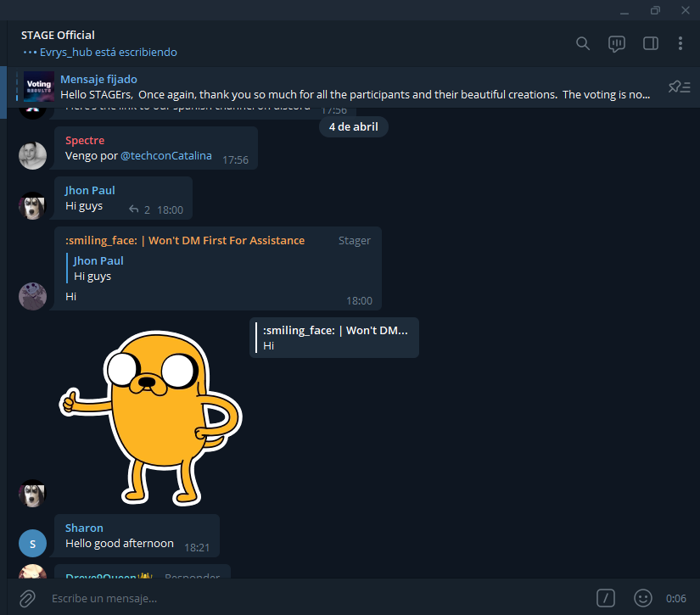Click the paperclip attach file icon
Screen dimensions: 700x615
pyautogui.click(x=27, y=598)
